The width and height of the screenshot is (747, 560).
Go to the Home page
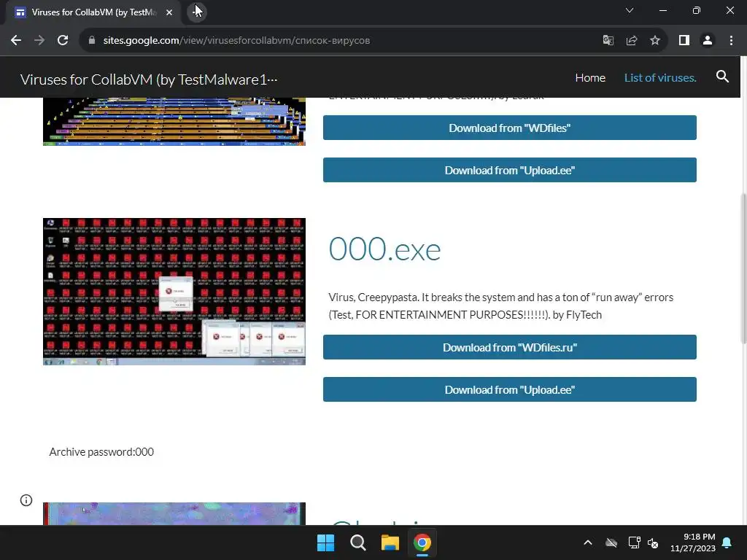pos(590,77)
